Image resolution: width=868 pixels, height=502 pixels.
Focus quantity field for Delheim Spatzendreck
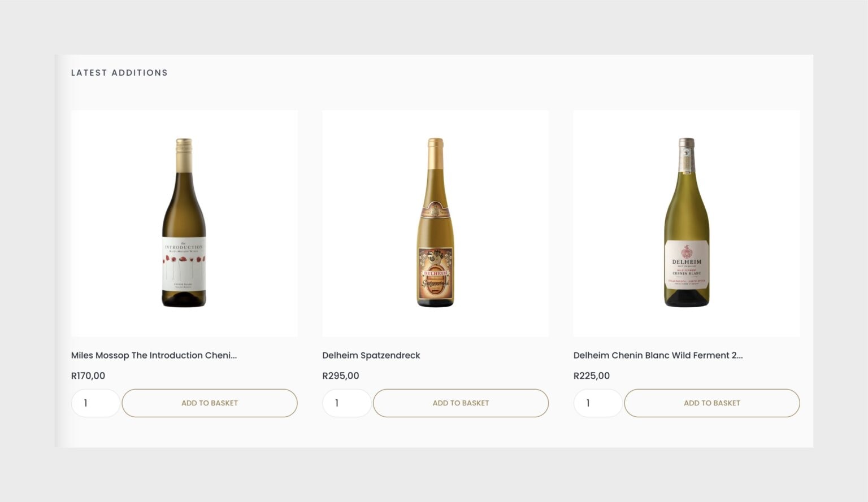pyautogui.click(x=346, y=403)
